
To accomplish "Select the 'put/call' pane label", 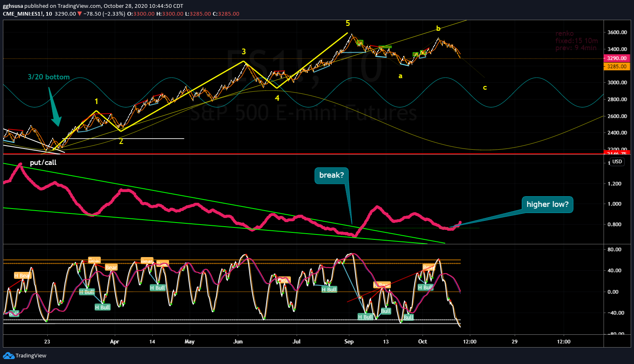I will (x=43, y=162).
